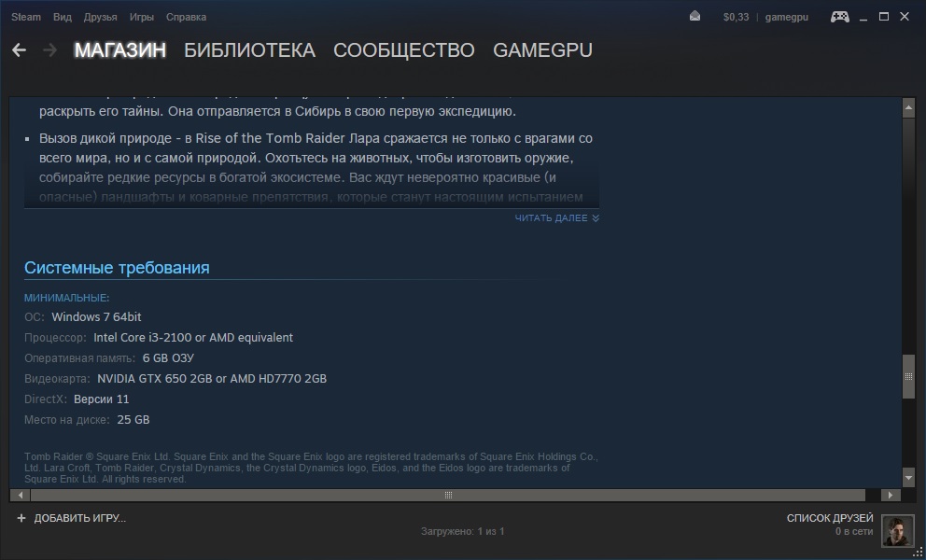Click the Системные требования heading

[117, 268]
